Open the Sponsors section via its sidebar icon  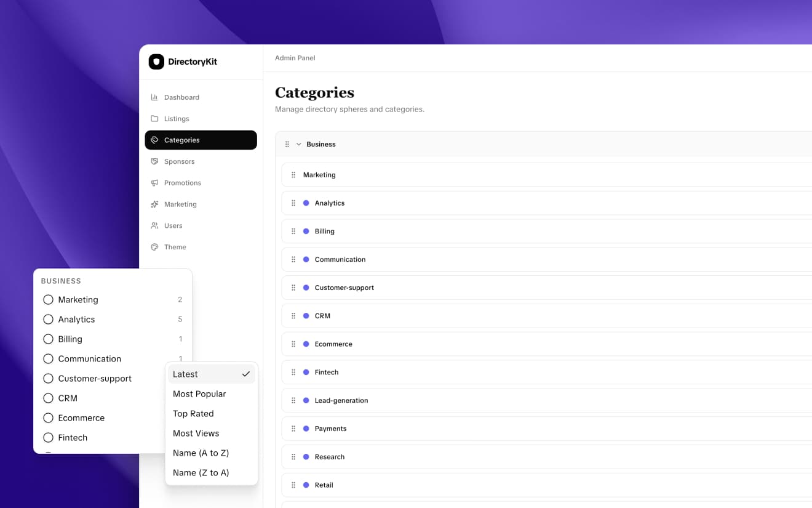pyautogui.click(x=156, y=161)
